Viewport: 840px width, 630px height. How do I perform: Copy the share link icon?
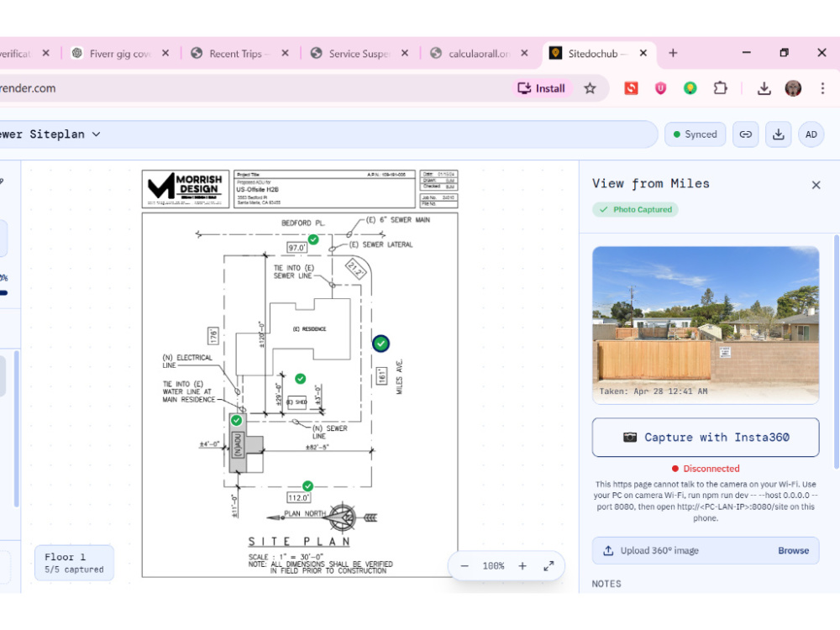pyautogui.click(x=746, y=134)
